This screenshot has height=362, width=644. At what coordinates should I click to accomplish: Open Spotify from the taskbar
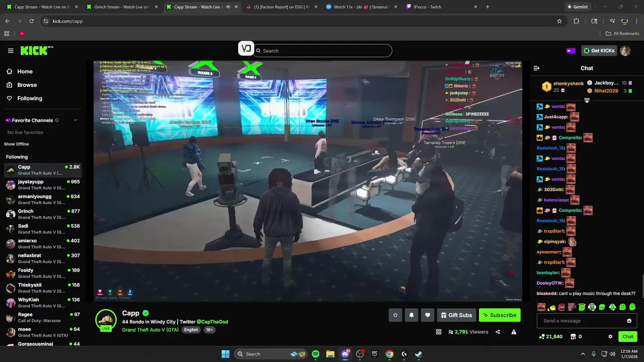click(x=315, y=354)
